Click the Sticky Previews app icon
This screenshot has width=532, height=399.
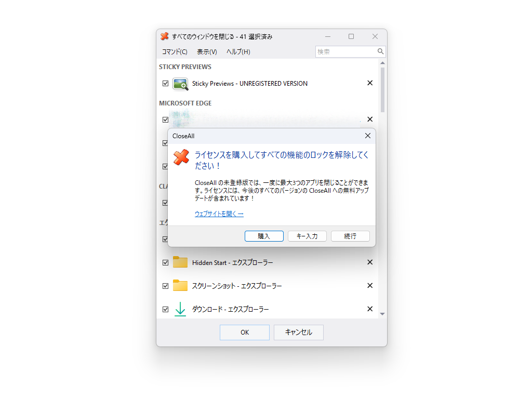[180, 84]
